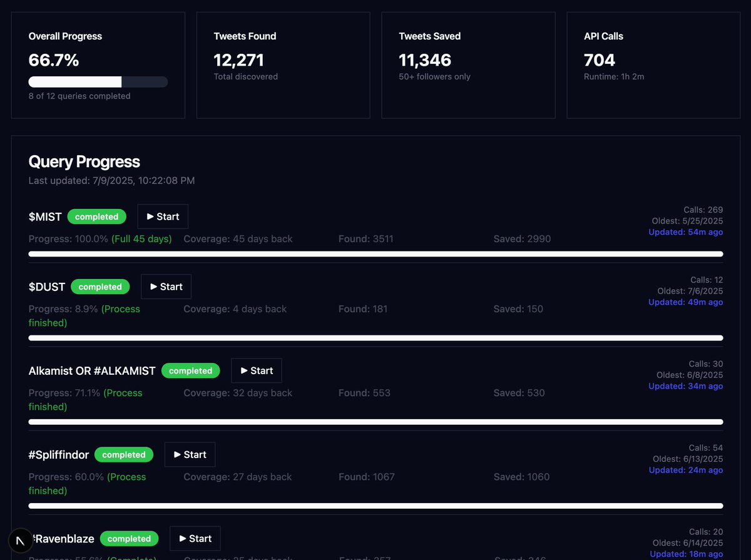The height and width of the screenshot is (560, 751).
Task: Click the Query Progress heading
Action: click(x=84, y=162)
